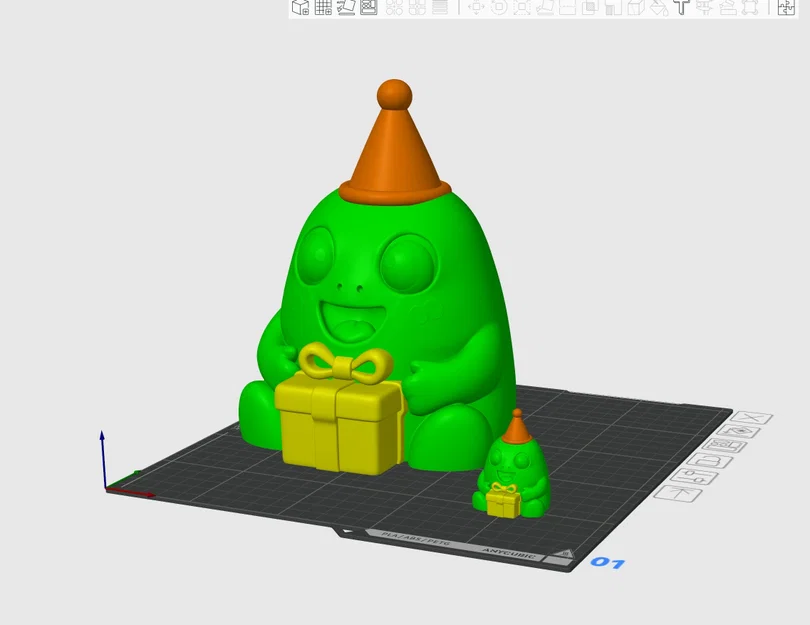Toggle the plate lock icon
Image resolution: width=810 pixels, height=625 pixels.
[711, 460]
